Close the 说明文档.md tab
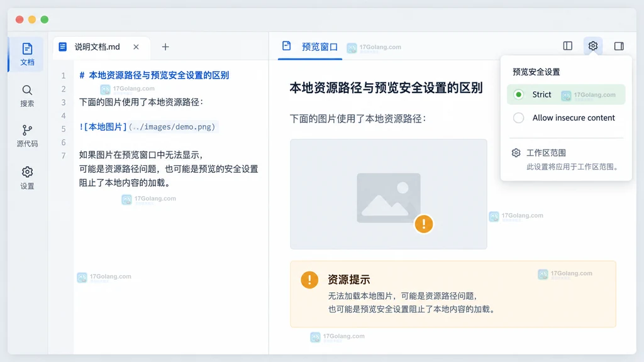644x362 pixels. click(136, 47)
